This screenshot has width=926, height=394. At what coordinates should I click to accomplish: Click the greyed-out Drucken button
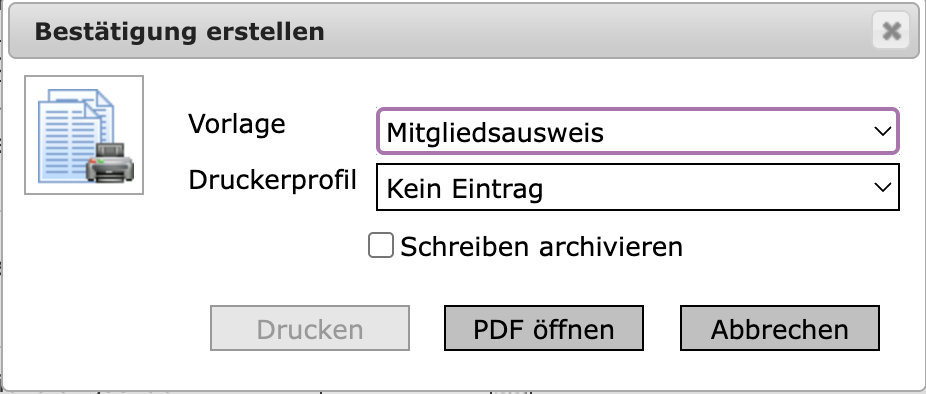click(x=310, y=328)
